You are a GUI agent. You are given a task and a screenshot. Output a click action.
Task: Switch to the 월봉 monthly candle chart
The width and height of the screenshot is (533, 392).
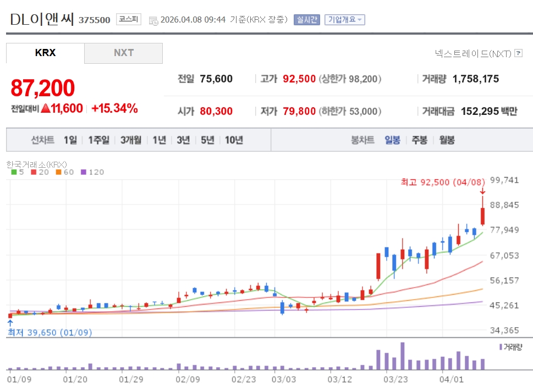(447, 140)
